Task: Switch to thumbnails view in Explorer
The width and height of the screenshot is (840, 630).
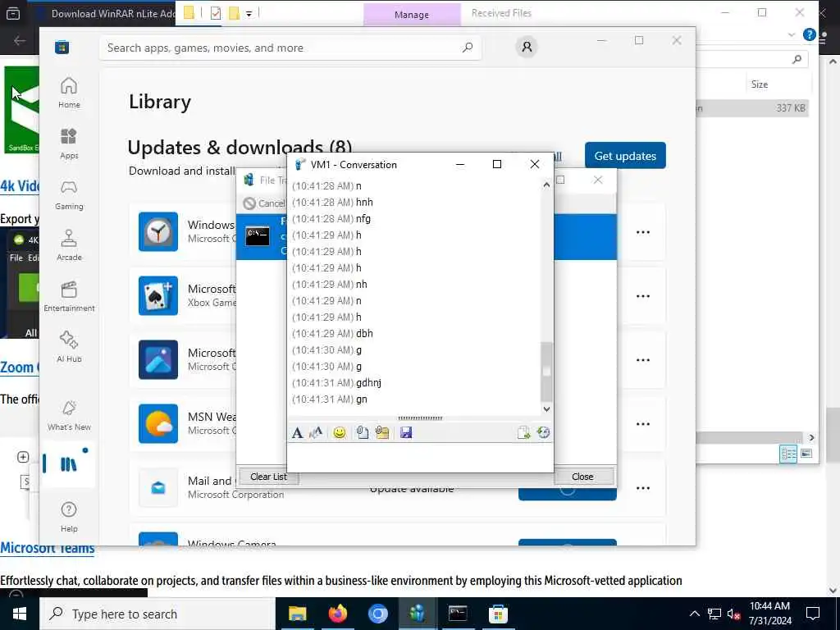Action: pyautogui.click(x=806, y=454)
